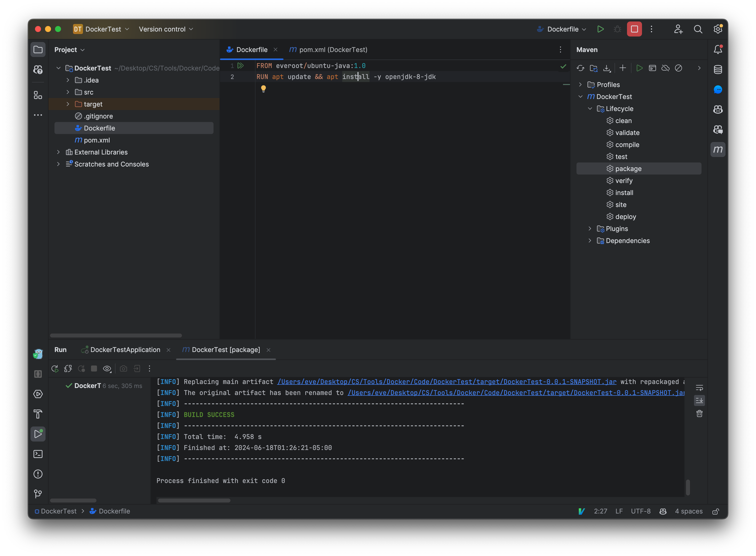Open the SNAPSHOT.jar link on the Replacing main artifact line

447,382
